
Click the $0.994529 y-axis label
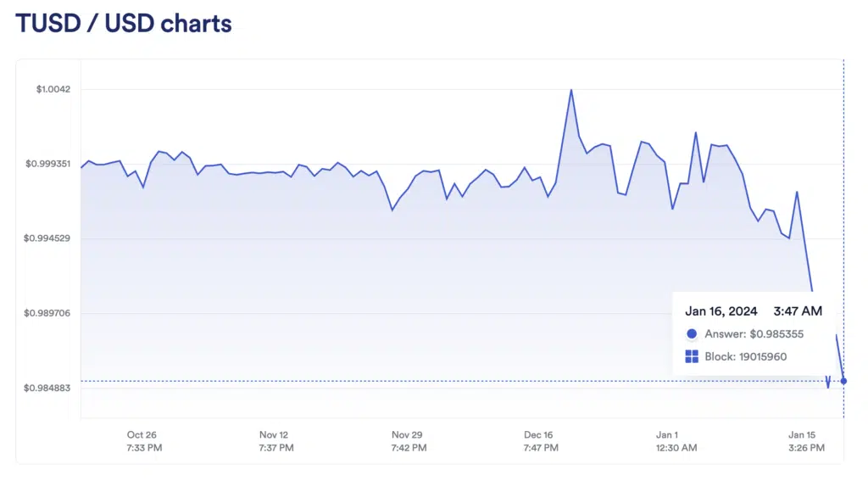click(x=47, y=238)
